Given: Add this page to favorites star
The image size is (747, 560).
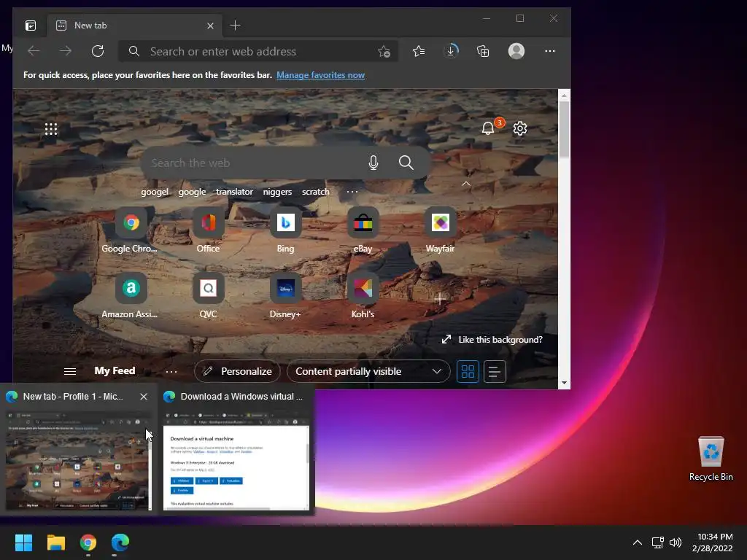Looking at the screenshot, I should pyautogui.click(x=384, y=52).
